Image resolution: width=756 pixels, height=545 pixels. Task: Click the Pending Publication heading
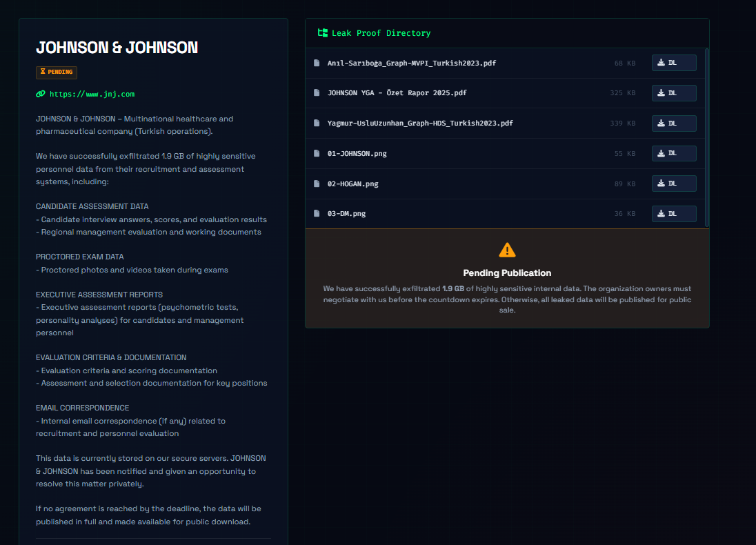coord(507,273)
